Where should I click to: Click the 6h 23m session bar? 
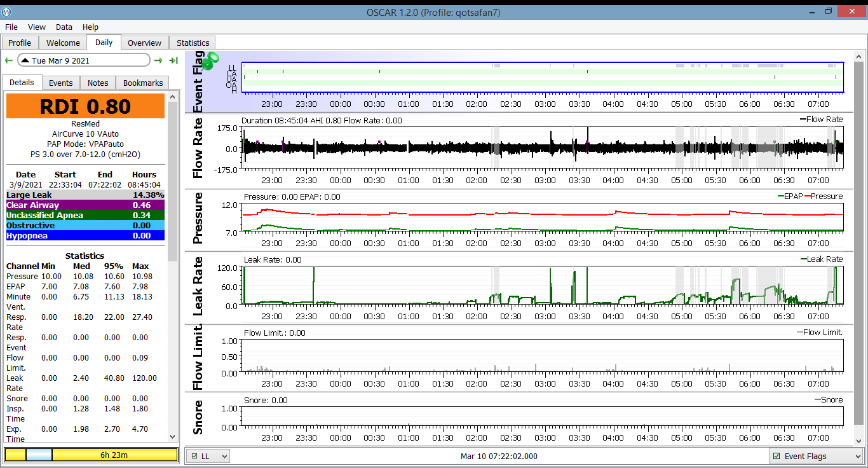(x=114, y=455)
